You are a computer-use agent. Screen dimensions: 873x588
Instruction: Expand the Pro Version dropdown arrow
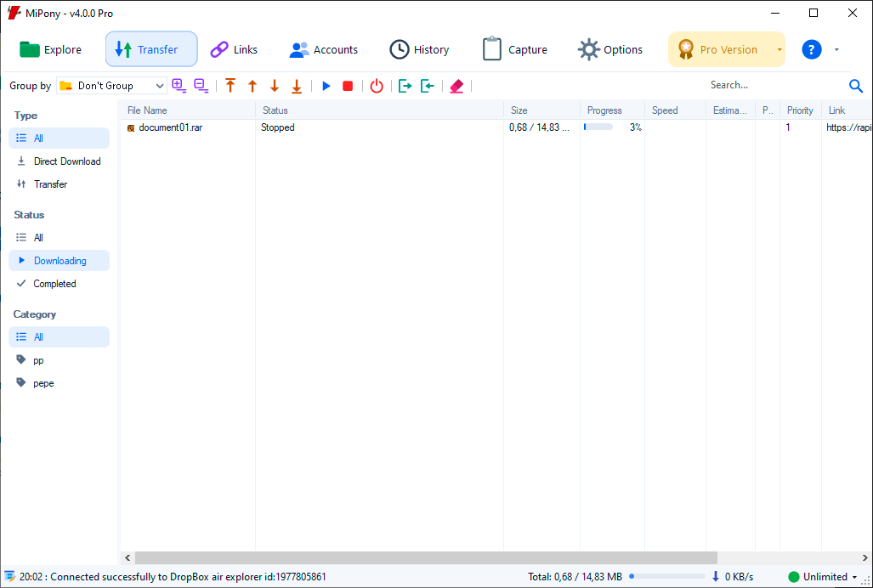point(779,49)
